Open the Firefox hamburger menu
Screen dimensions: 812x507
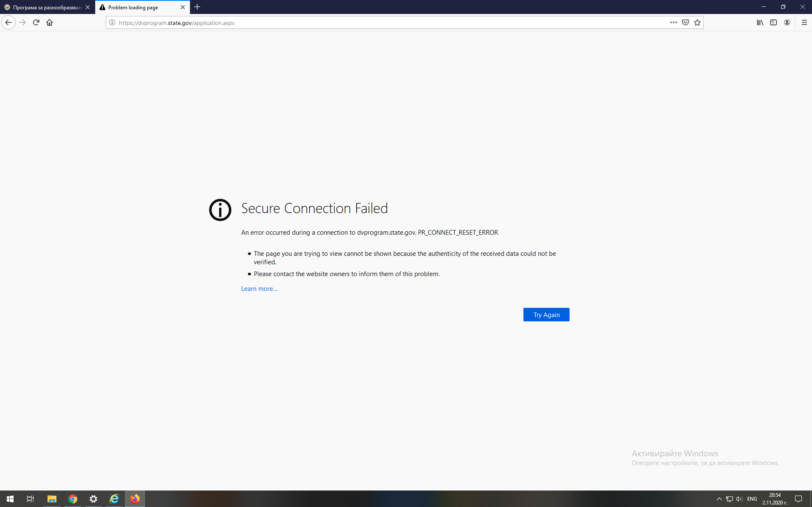[804, 23]
